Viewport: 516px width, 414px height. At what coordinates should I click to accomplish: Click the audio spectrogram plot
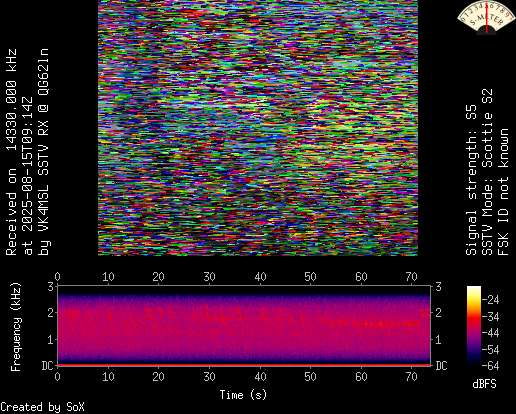point(244,325)
